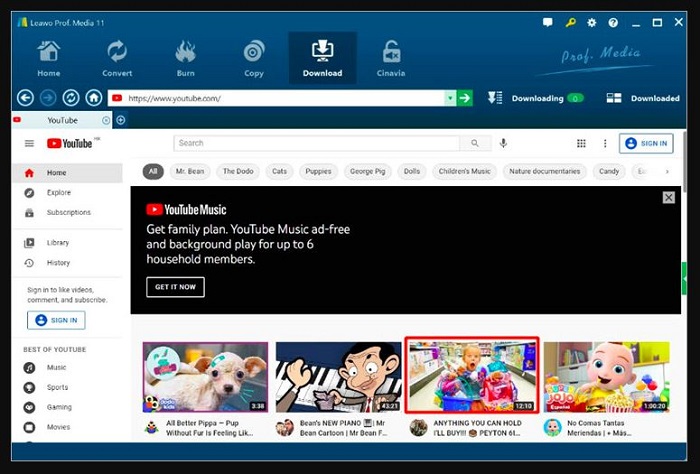Open the feedback speech bubble icon
Screen dimensions: 700x474
[548, 22]
